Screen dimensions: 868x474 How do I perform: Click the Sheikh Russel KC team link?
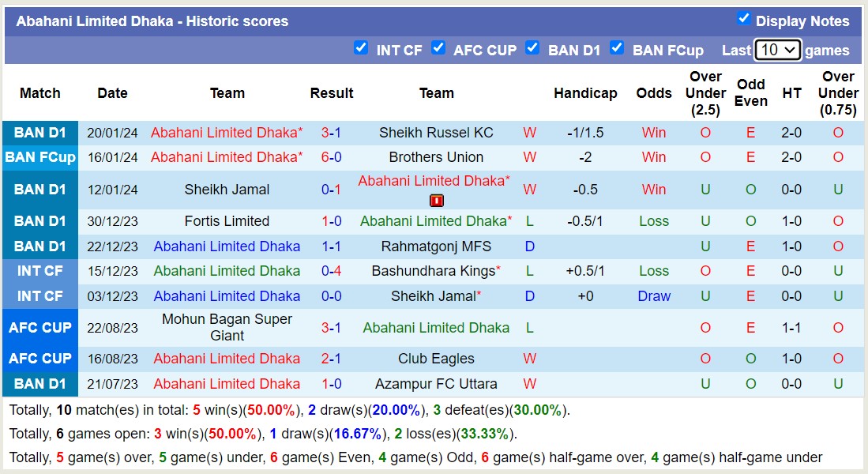pos(437,132)
